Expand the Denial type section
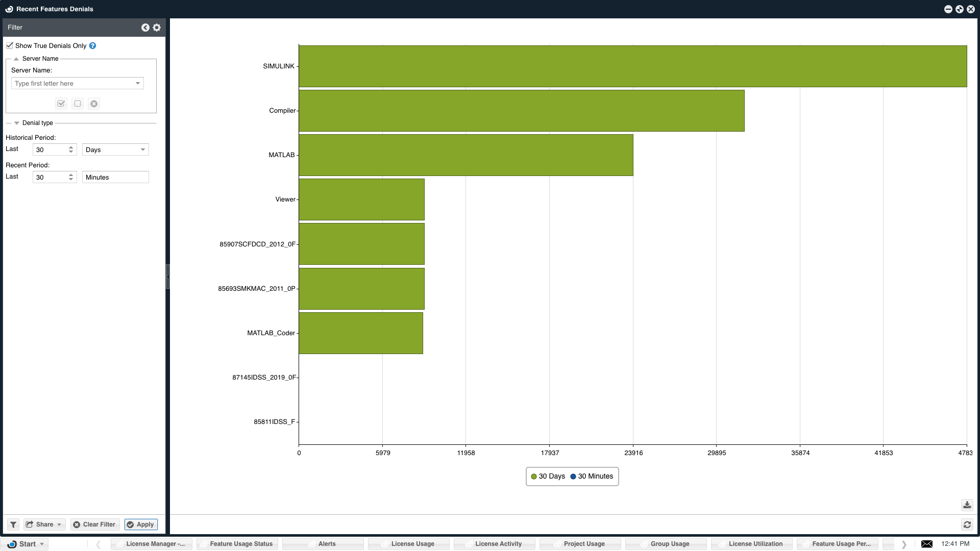Screen dimensions: 980x551 17,123
